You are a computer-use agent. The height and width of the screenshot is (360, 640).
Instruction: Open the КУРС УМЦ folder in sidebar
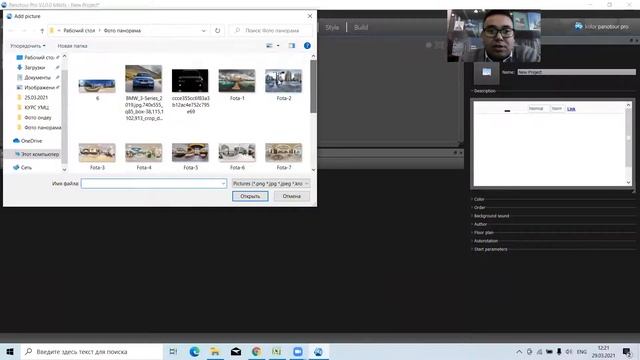pos(36,107)
